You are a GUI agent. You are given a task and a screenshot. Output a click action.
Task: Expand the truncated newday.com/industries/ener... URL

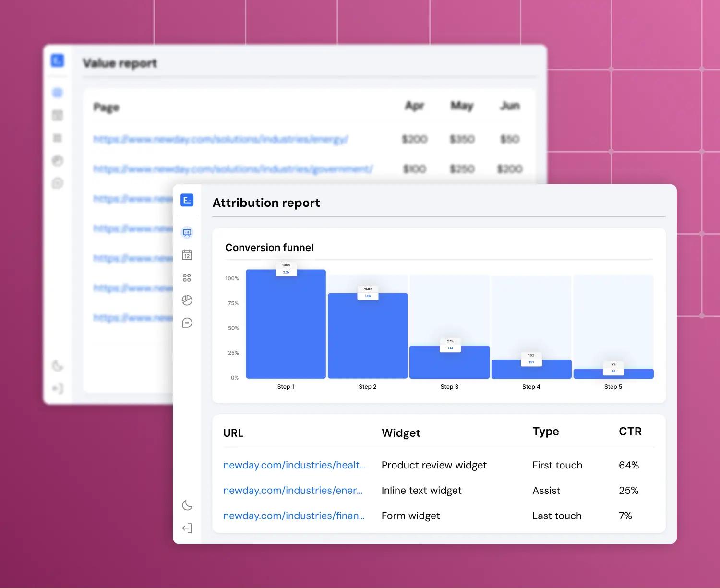(293, 490)
